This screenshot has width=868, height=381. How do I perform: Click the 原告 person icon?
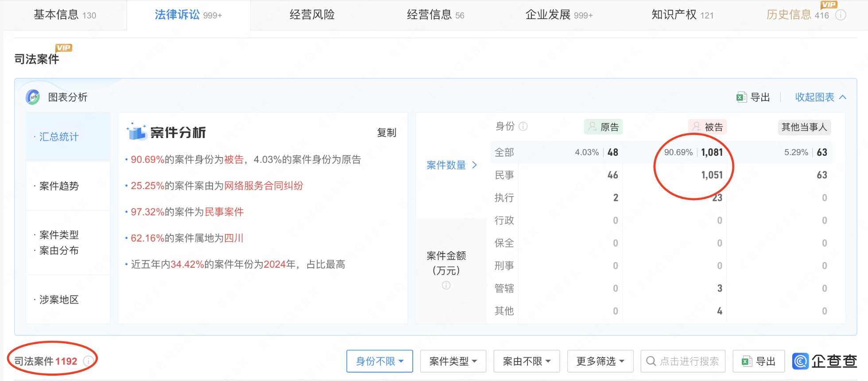coord(592,127)
